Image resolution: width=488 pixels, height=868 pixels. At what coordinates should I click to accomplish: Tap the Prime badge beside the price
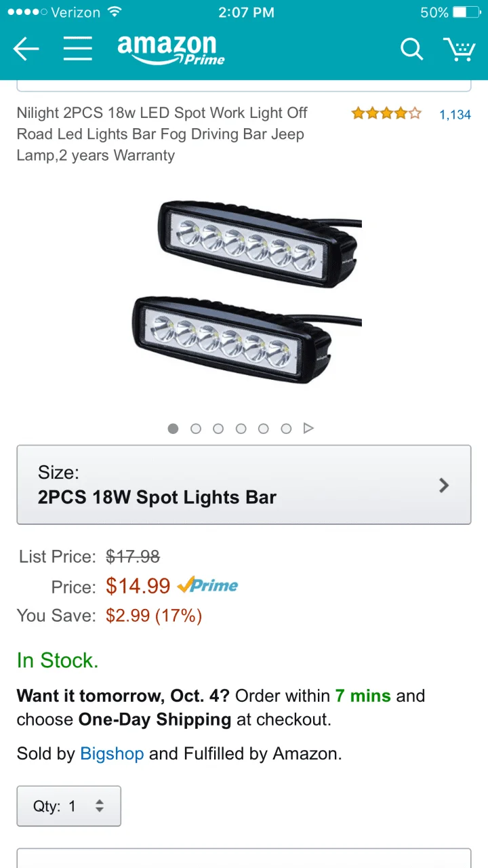pos(207,585)
